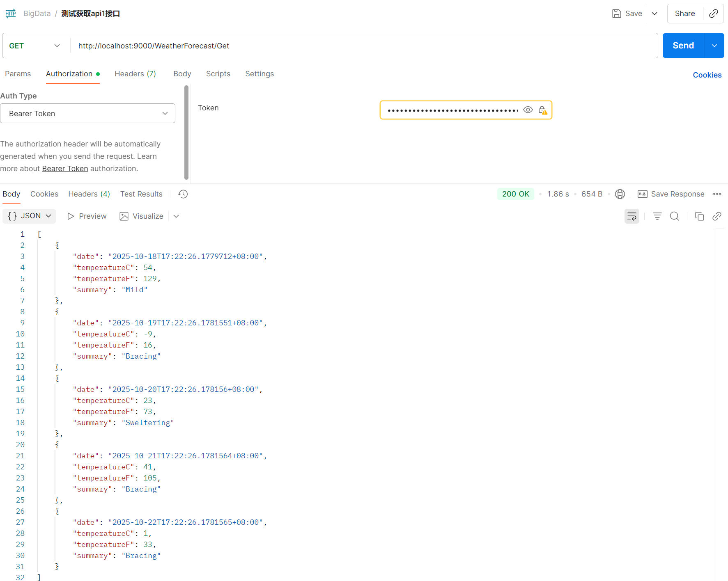Click the Save button label
The height and width of the screenshot is (581, 728).
tap(634, 14)
